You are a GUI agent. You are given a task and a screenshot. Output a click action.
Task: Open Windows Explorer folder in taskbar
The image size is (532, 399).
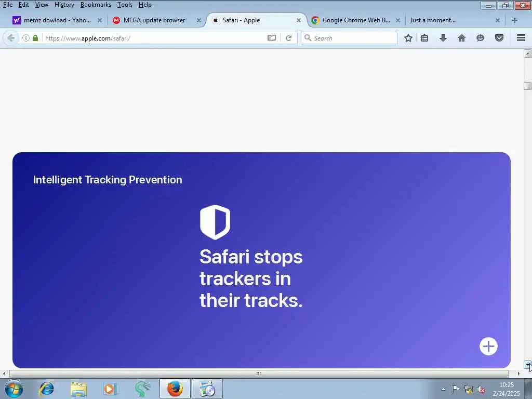click(79, 389)
